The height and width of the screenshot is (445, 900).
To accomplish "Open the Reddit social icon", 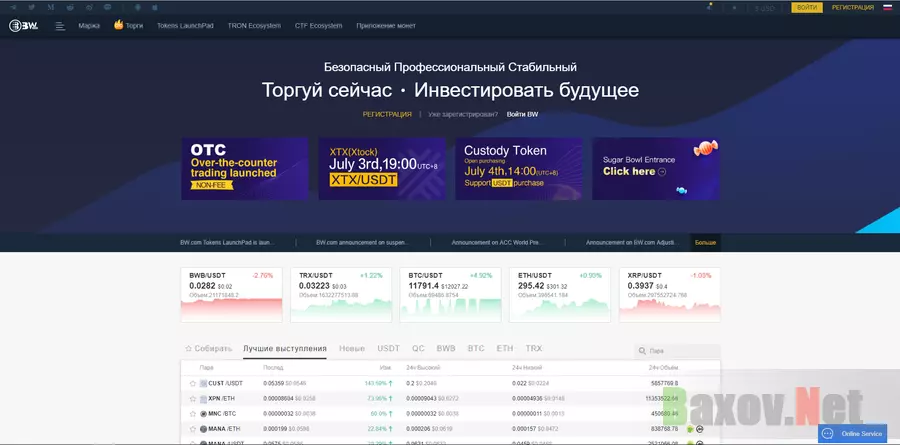I will tap(70, 7).
